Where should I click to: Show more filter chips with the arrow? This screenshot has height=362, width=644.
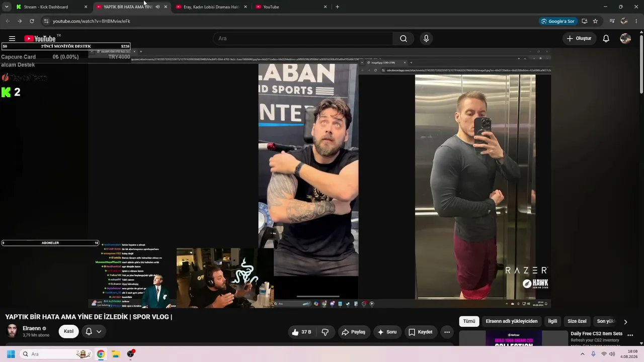click(x=625, y=322)
